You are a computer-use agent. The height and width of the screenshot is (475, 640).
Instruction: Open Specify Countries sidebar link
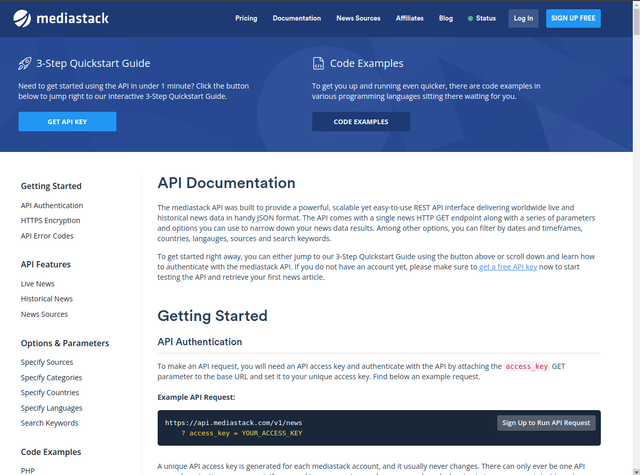50,393
